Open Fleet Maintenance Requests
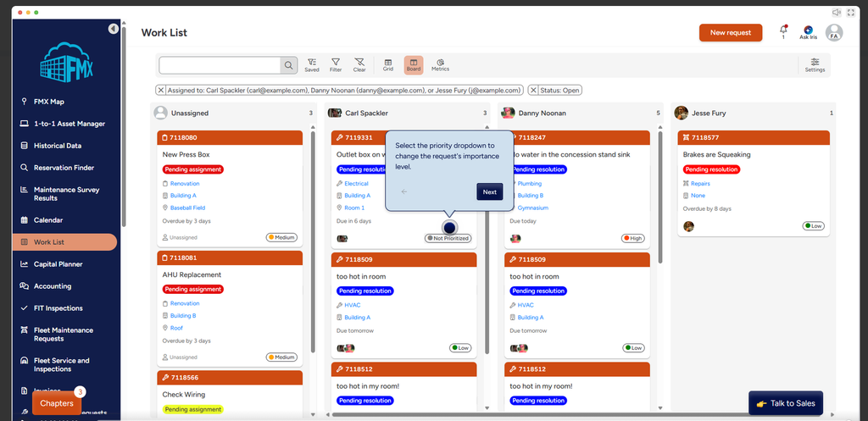The height and width of the screenshot is (421, 868). (x=64, y=334)
